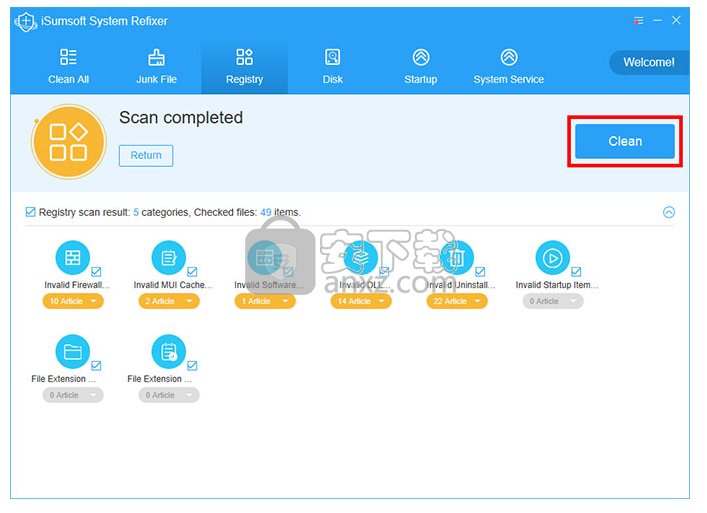707x513 pixels.
Task: Open the System Service icon
Action: [x=509, y=57]
